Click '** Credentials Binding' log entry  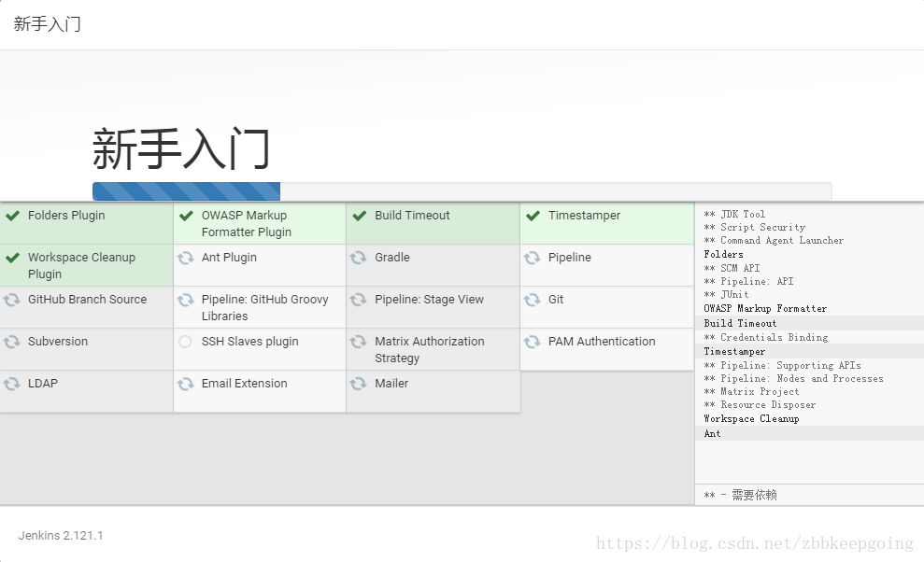pos(766,338)
